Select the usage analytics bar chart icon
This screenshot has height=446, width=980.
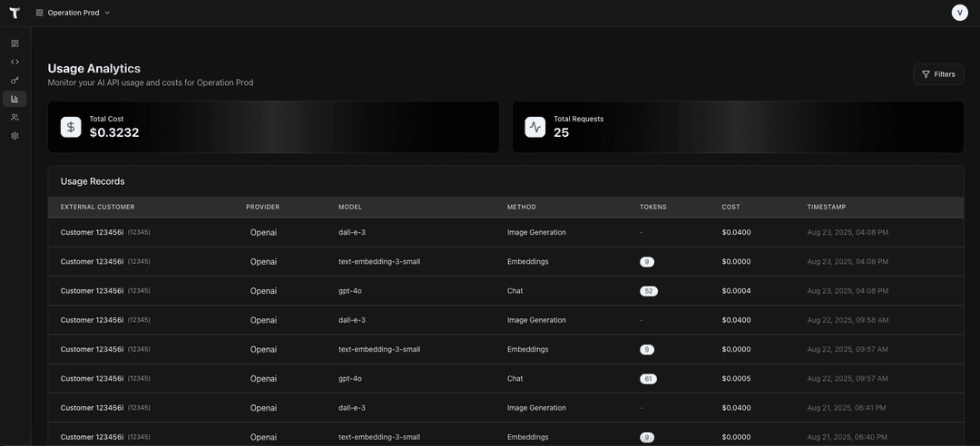click(15, 99)
